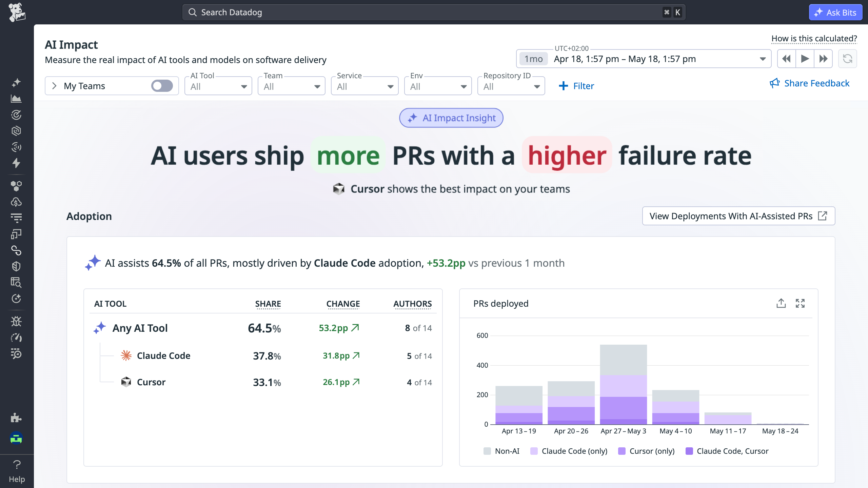Refresh the dashboard data
This screenshot has height=488, width=868.
(x=848, y=59)
